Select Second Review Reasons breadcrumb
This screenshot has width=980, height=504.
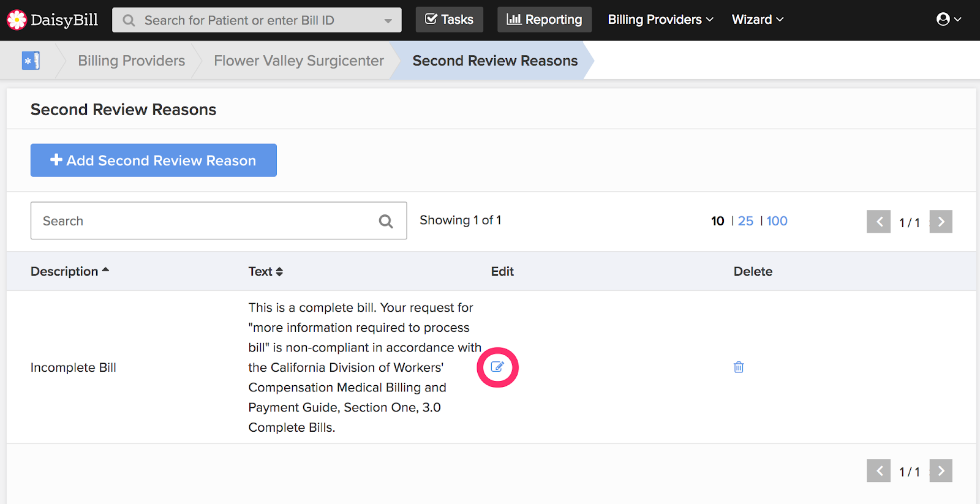coord(495,61)
